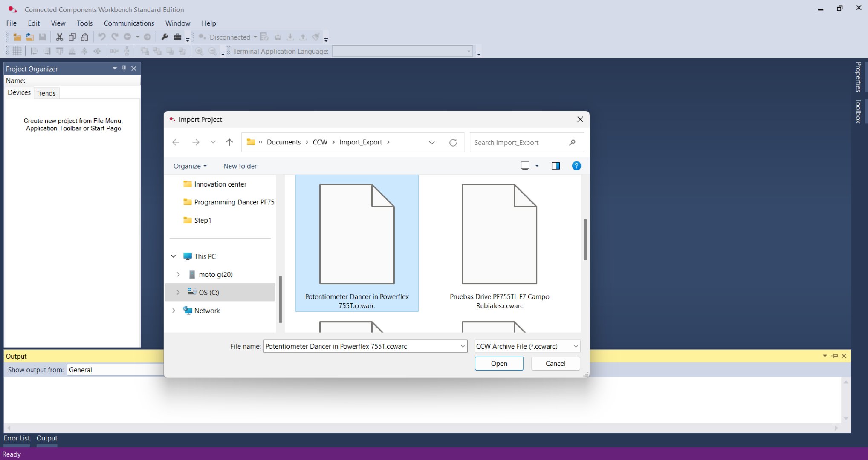Image resolution: width=868 pixels, height=460 pixels.
Task: Click the Save disk icon in toolbar
Action: coord(42,37)
